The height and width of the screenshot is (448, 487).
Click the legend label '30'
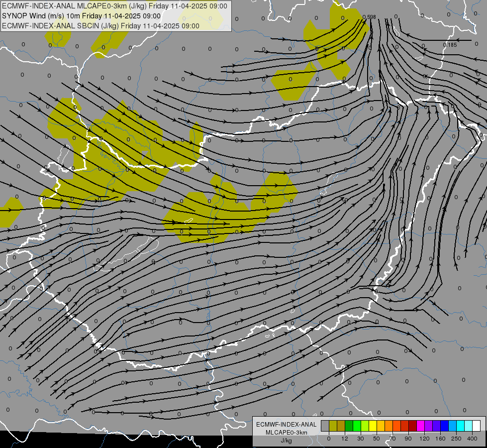pos(361,439)
